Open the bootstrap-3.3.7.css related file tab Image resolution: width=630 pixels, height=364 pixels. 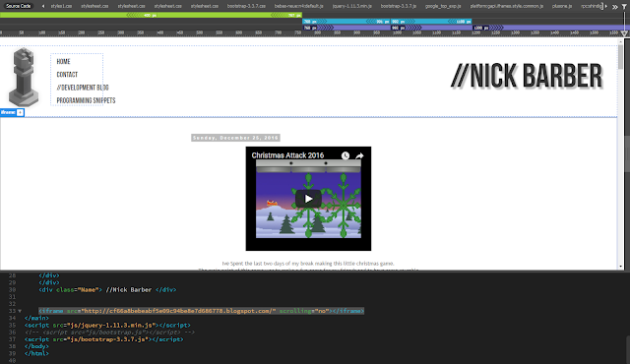click(x=246, y=6)
